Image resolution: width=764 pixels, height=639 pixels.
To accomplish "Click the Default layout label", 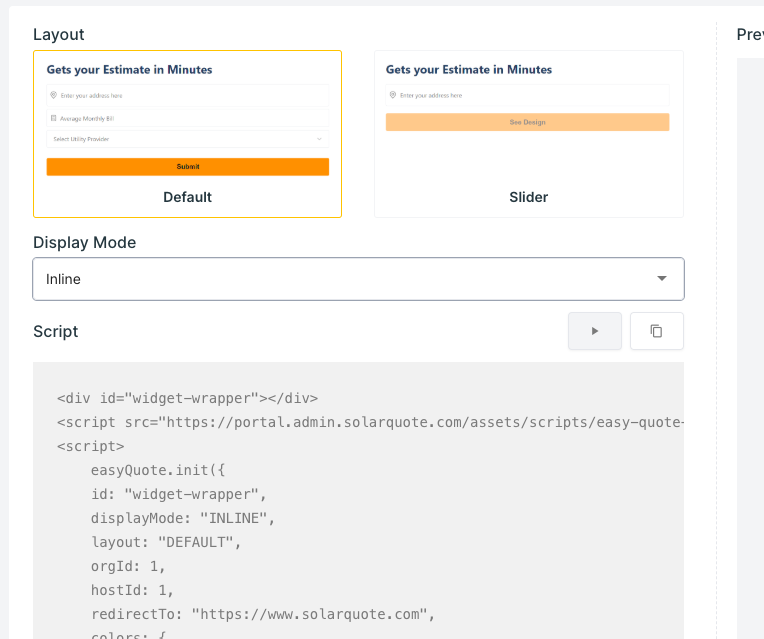I will (187, 197).
